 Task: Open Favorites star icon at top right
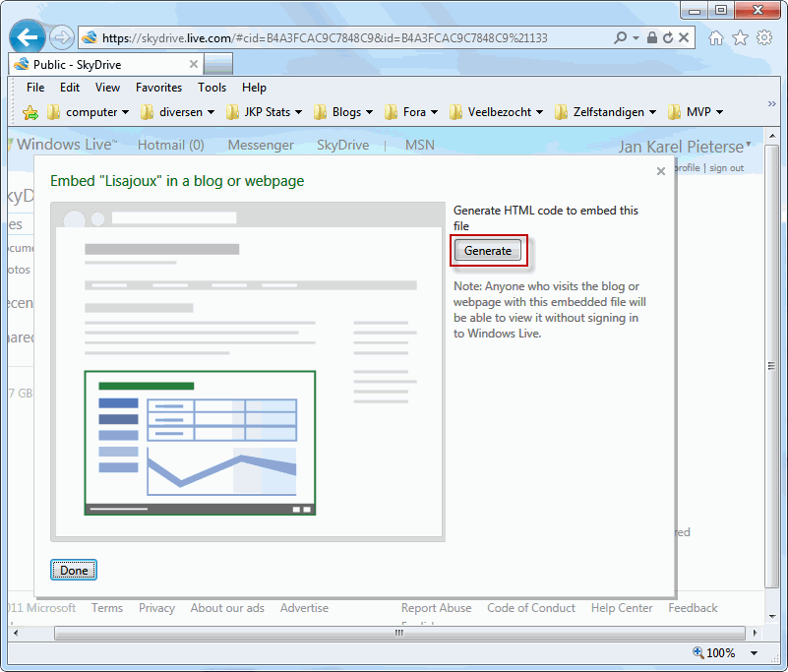[740, 37]
